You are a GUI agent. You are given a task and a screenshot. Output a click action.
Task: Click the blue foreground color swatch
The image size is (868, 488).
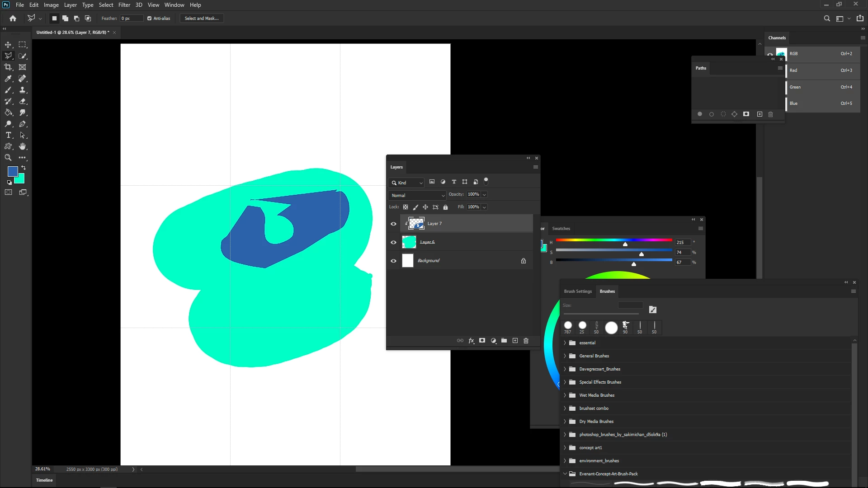pos(12,171)
